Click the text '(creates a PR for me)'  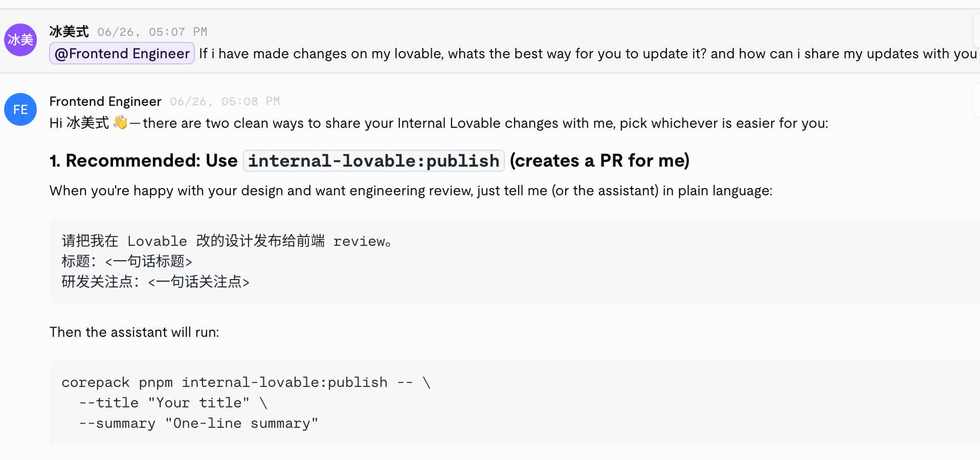click(599, 161)
